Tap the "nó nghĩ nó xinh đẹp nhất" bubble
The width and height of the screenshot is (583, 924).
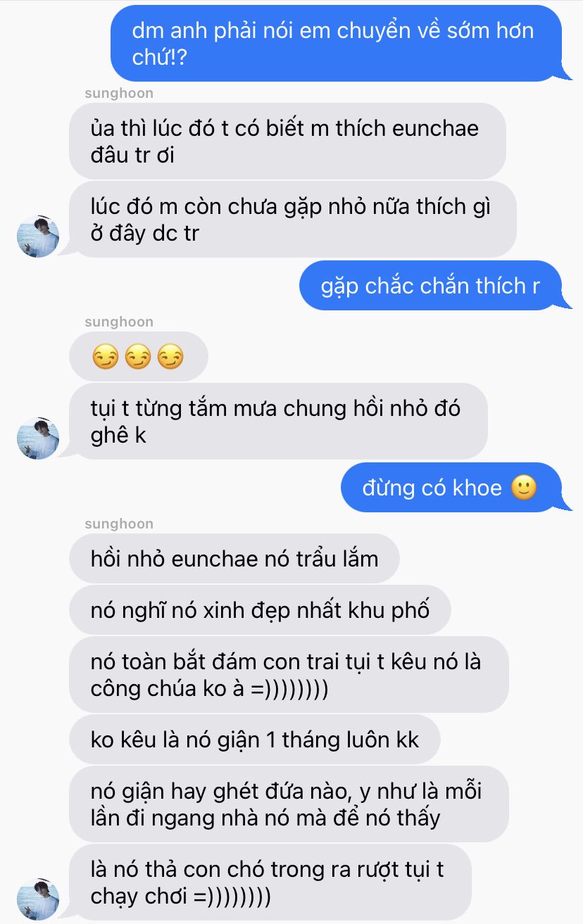(x=260, y=610)
